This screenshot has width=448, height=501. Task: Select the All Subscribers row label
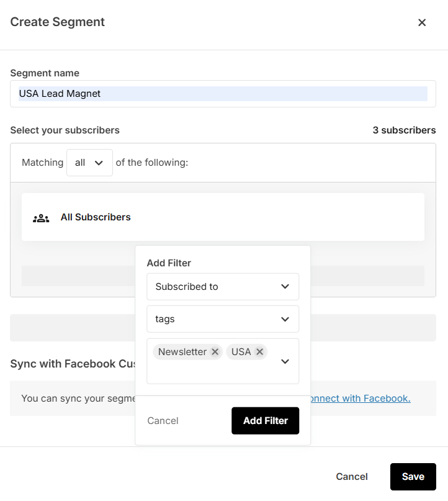coord(96,217)
